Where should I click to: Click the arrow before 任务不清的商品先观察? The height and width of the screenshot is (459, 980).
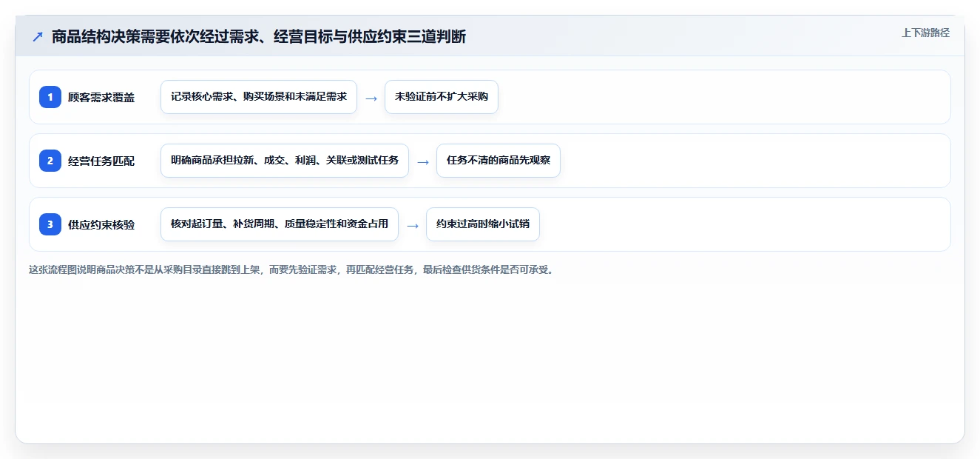[x=423, y=161]
